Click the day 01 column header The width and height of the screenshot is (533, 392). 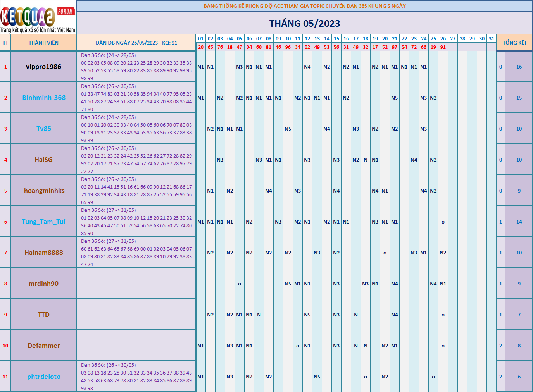(x=201, y=39)
